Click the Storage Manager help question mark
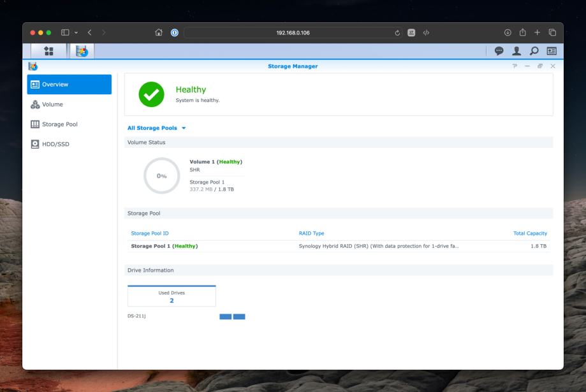 tap(515, 66)
